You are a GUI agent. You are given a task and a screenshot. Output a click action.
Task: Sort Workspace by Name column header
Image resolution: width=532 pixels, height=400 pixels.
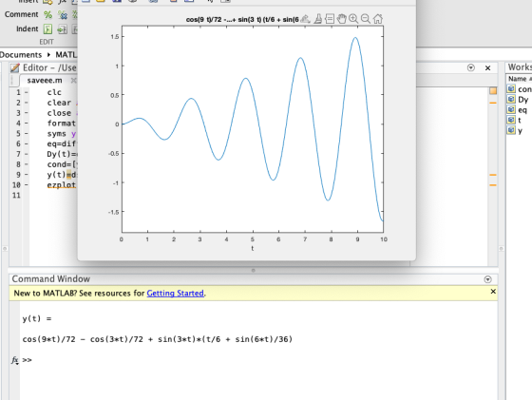pyautogui.click(x=518, y=79)
